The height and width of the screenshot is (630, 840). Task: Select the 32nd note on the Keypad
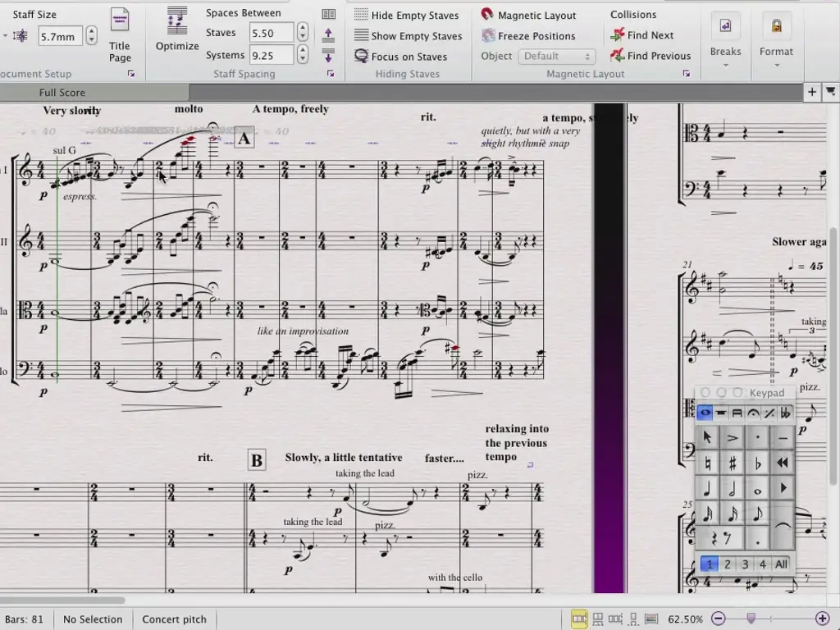(707, 514)
